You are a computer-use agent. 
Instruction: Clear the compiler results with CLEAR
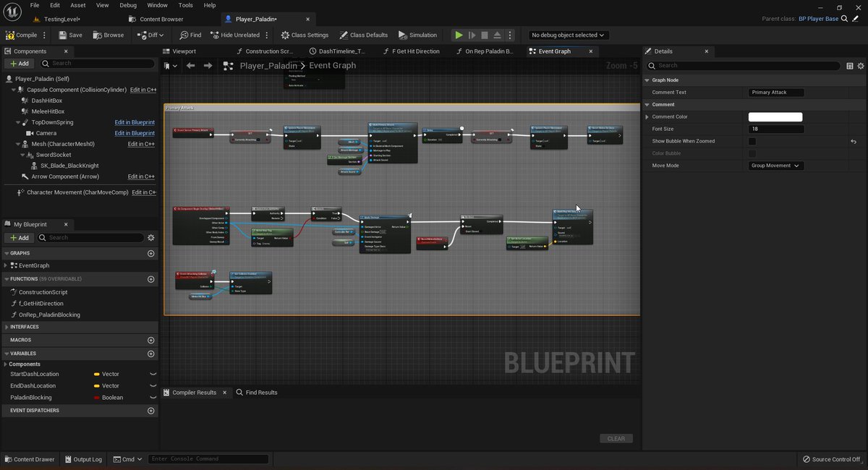click(616, 438)
